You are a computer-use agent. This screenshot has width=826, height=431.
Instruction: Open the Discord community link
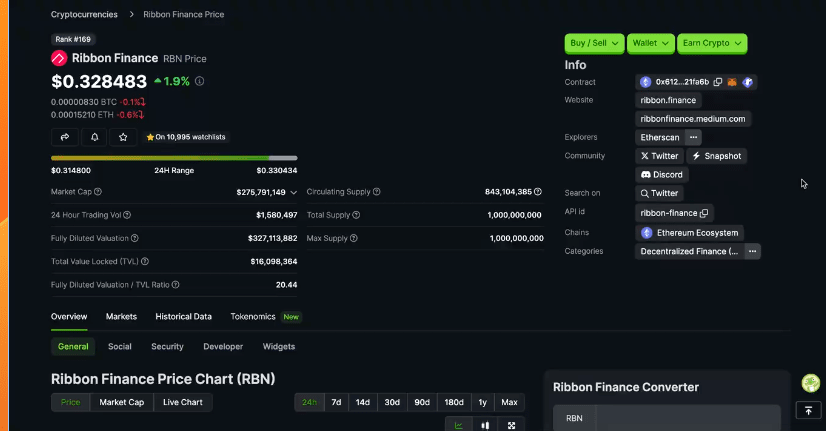pos(662,174)
